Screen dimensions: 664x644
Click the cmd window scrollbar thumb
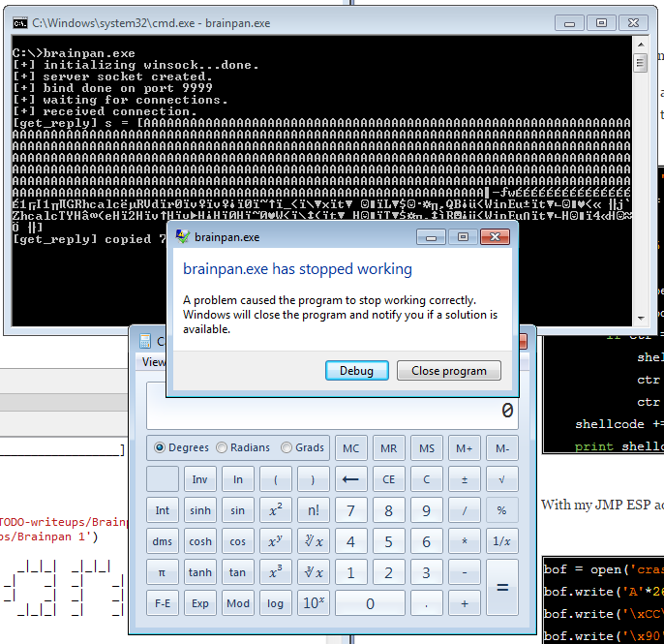[641, 64]
